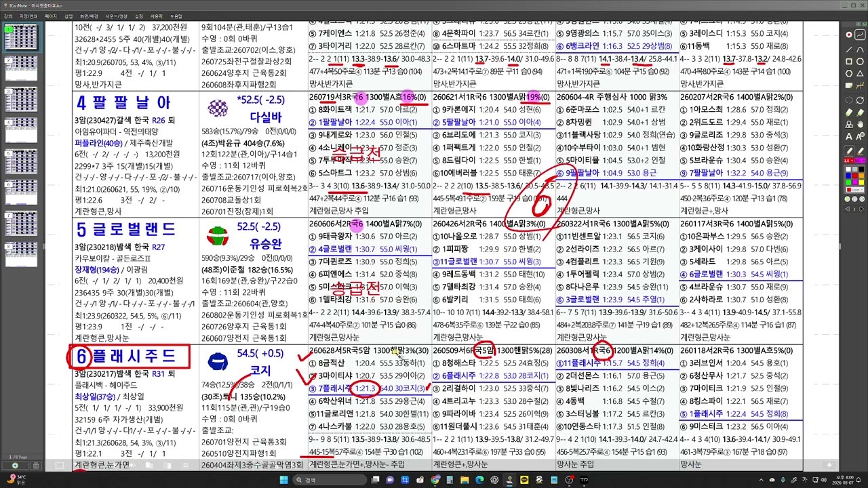
Task: Open the 화면/배경 menu
Action: 89,15
